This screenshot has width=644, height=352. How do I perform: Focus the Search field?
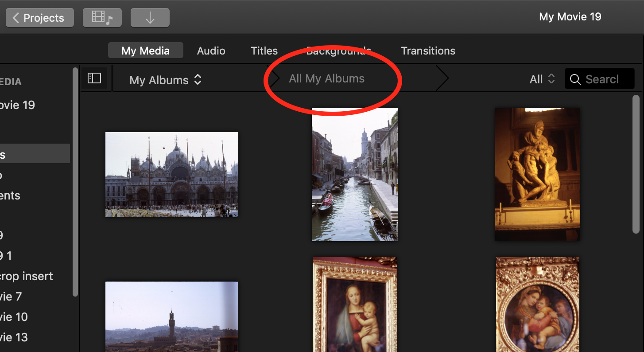coord(600,79)
